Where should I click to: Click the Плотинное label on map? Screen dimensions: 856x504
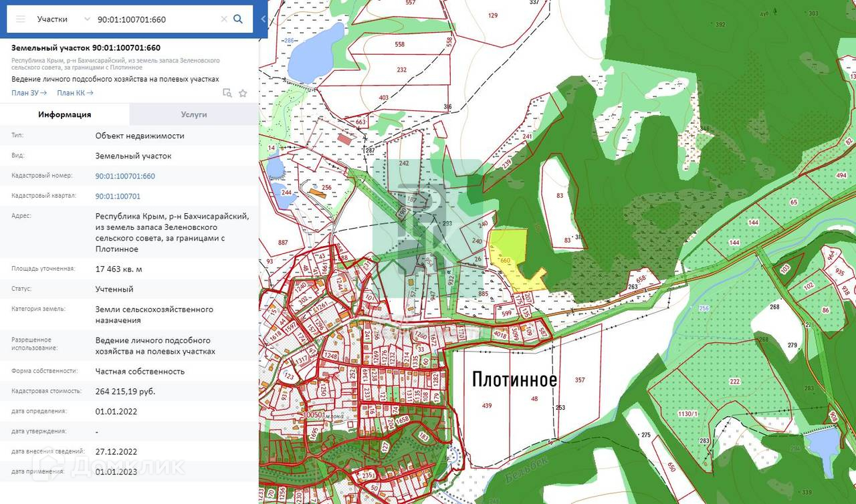514,380
